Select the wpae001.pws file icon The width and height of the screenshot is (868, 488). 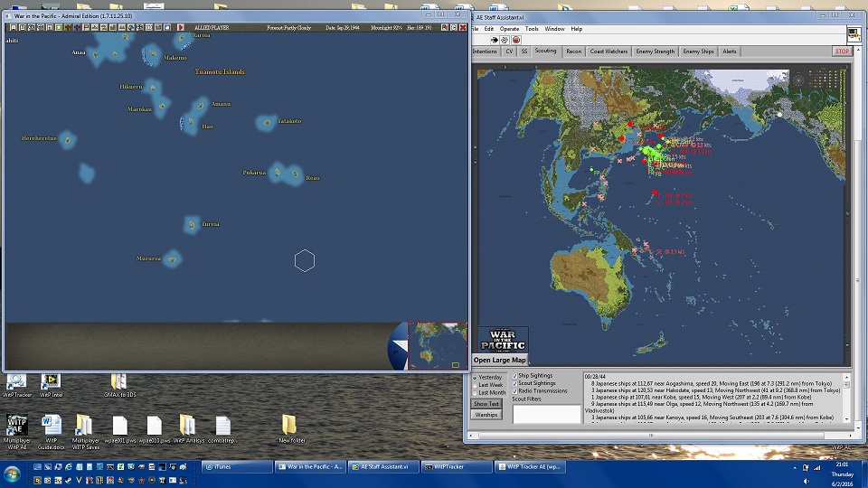point(120,429)
